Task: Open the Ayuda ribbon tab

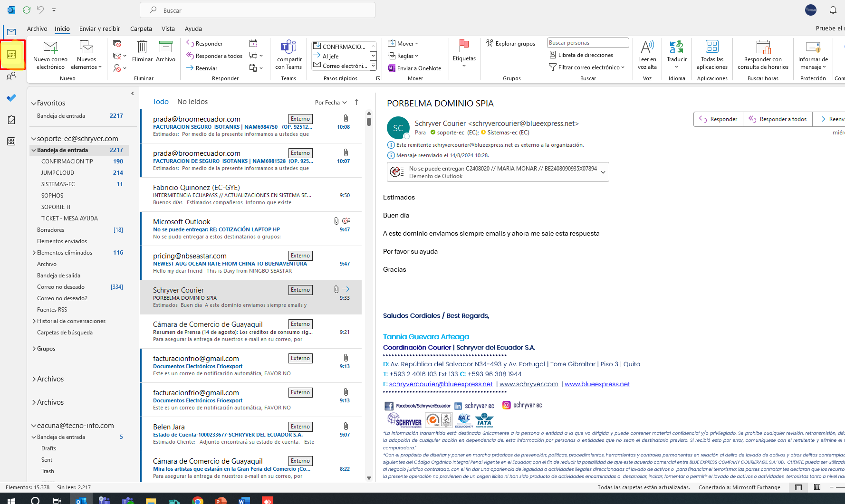Action: 193,29
